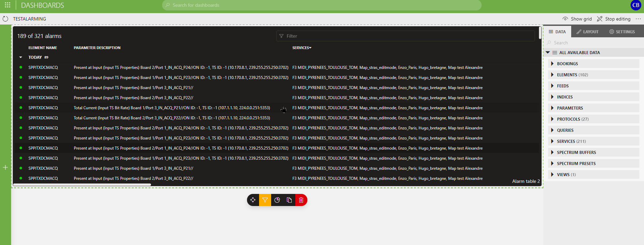Viewport: 644px width, 245px height.
Task: Select Total Current Board 2/Port 3_IN_ACQ_P22 row
Action: (x=277, y=118)
